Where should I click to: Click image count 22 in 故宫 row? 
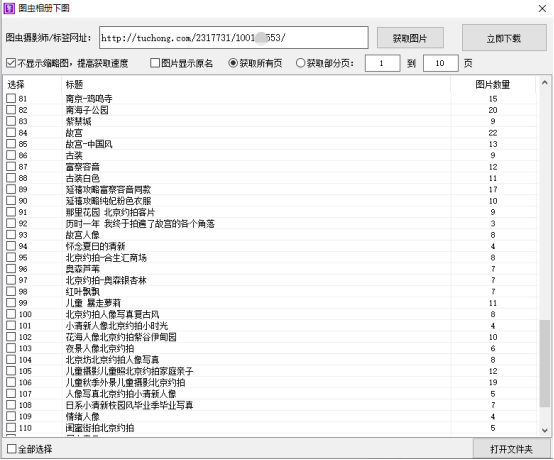pyautogui.click(x=493, y=132)
